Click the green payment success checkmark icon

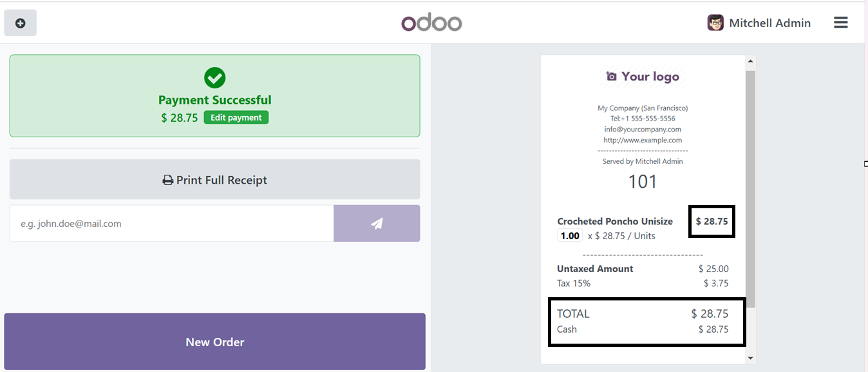214,78
